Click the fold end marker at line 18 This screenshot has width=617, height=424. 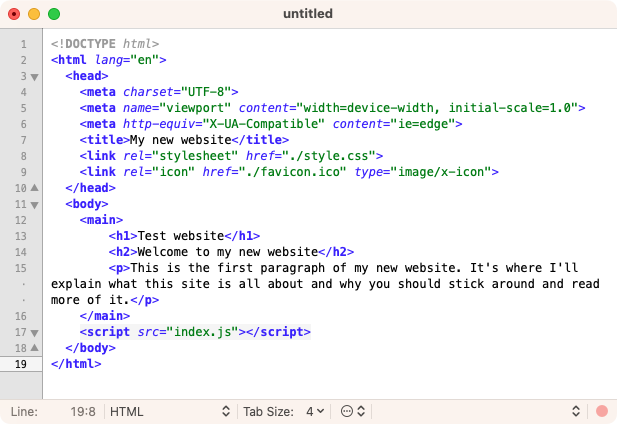point(35,348)
